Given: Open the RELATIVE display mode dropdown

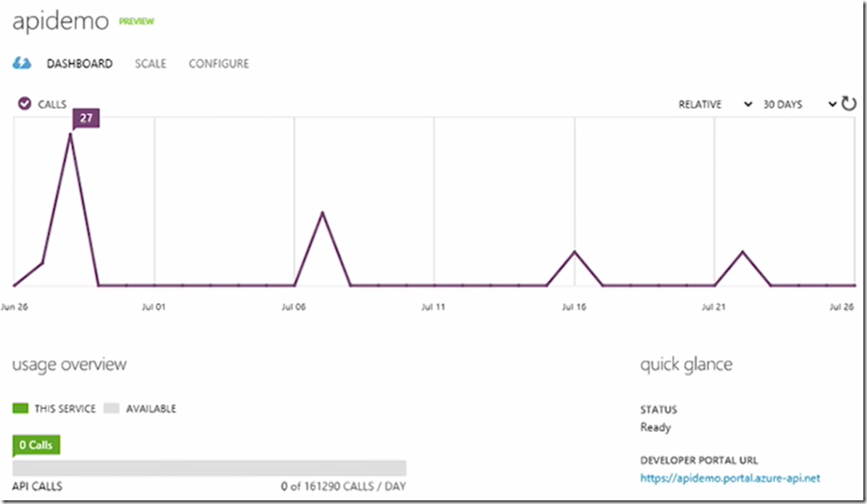Looking at the screenshot, I should coord(714,104).
